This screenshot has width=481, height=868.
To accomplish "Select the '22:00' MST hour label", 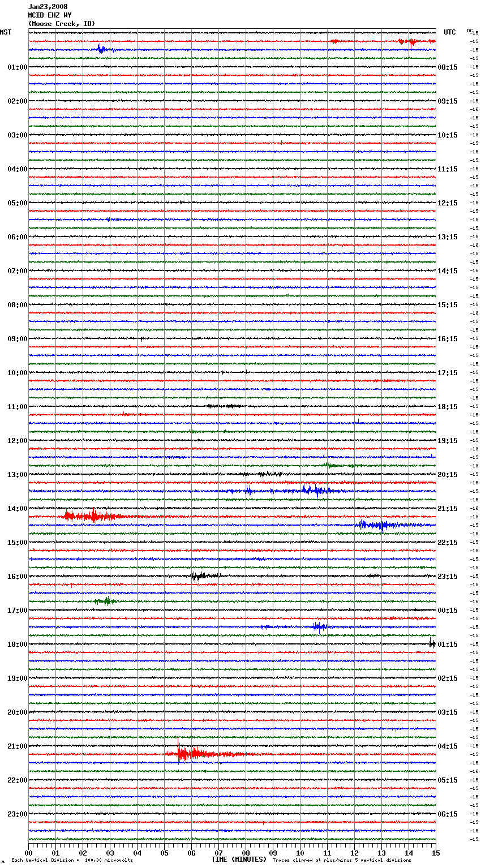I will pos(17,780).
